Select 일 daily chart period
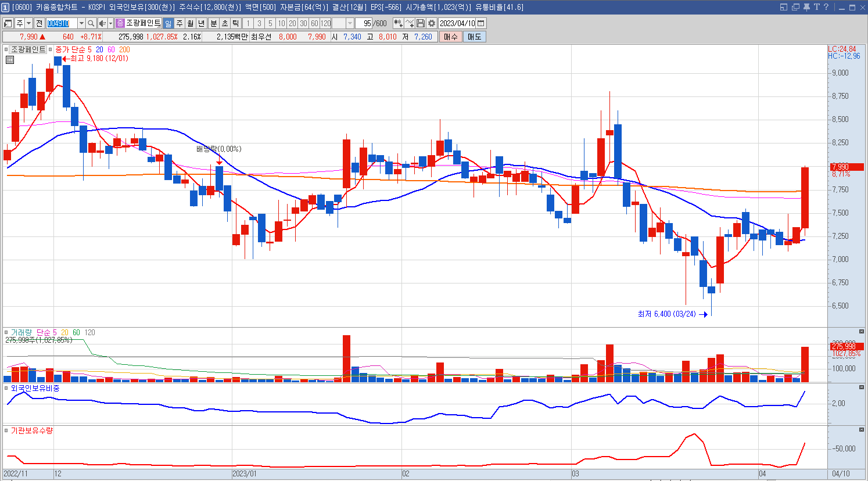868x481 pixels. pyautogui.click(x=168, y=23)
